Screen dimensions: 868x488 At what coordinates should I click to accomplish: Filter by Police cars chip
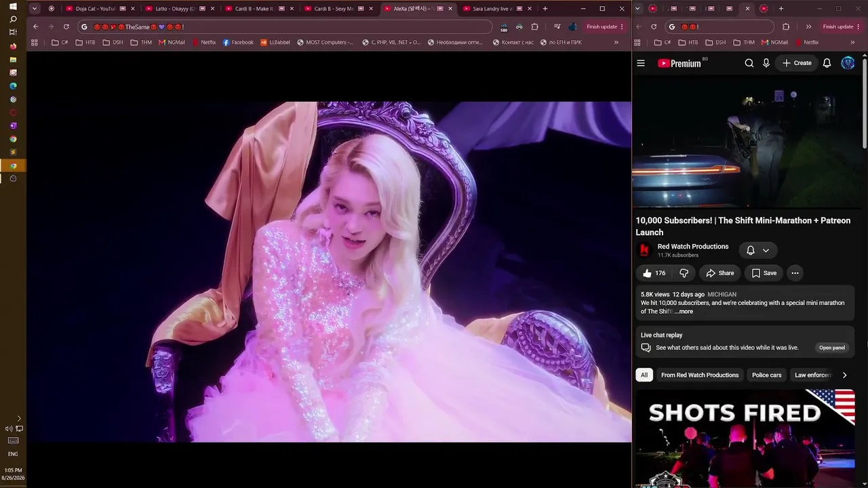(767, 375)
